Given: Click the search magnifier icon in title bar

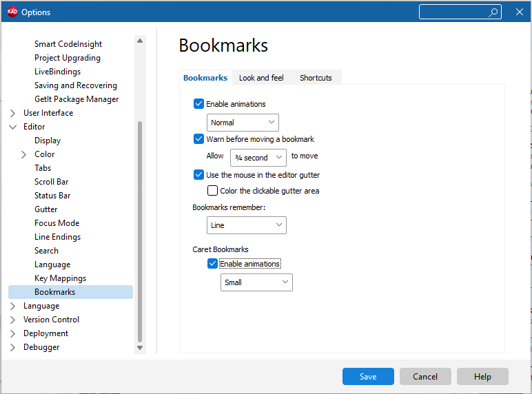Looking at the screenshot, I should (493, 12).
